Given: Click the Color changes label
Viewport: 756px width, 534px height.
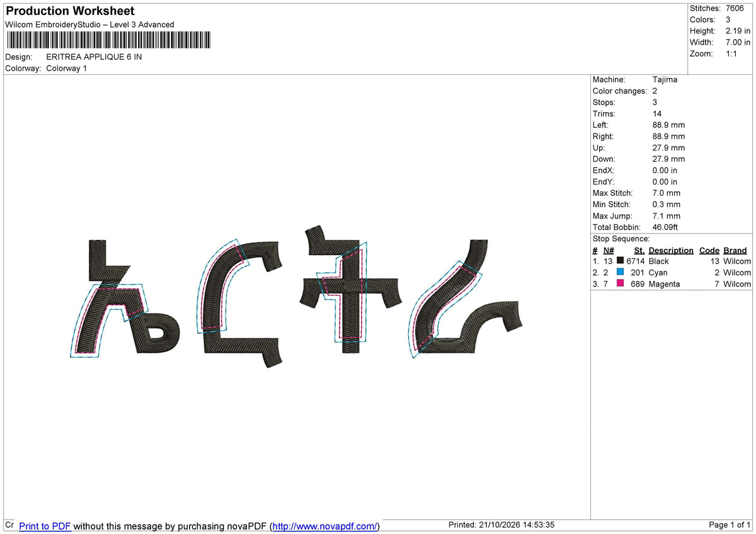Looking at the screenshot, I should click(620, 91).
